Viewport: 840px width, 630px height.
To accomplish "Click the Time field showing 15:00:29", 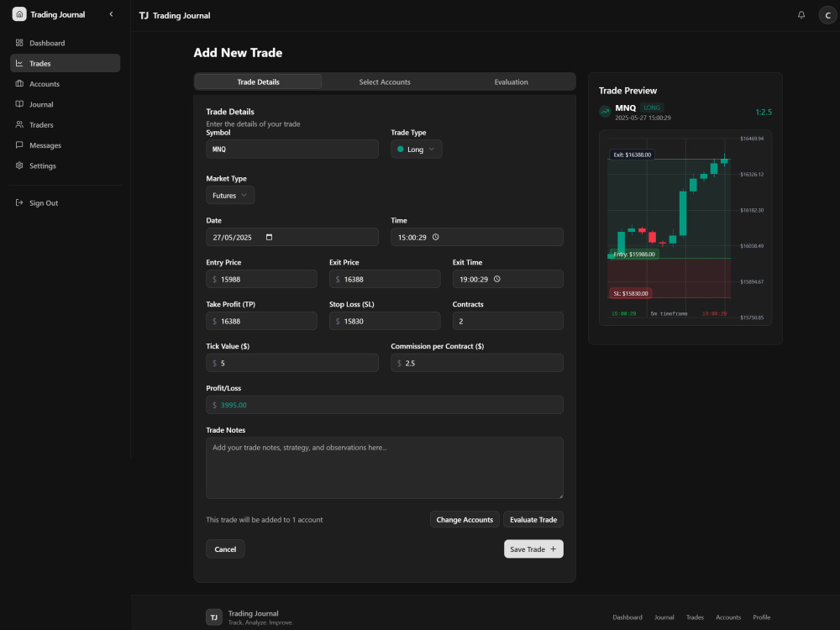I will tap(477, 237).
